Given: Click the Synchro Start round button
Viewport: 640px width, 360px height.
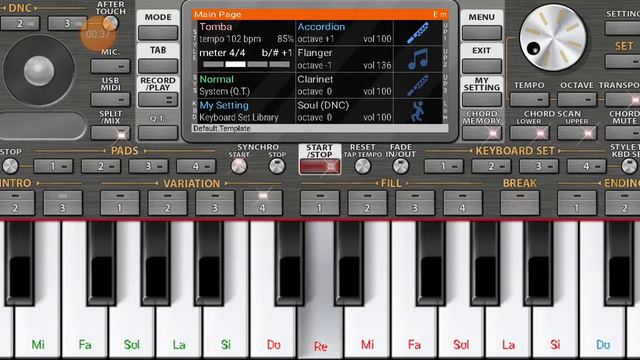Looking at the screenshot, I should (x=239, y=166).
